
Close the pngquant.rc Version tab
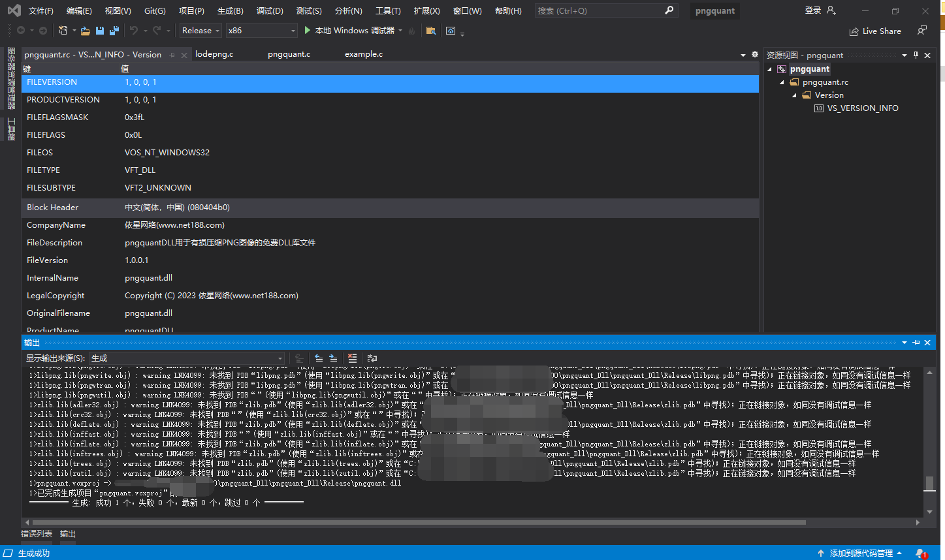click(184, 55)
